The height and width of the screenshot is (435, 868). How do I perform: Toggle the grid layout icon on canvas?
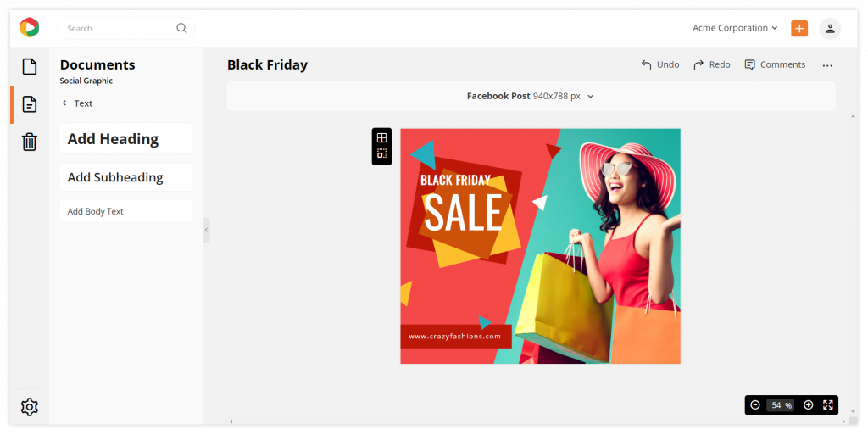(x=381, y=138)
